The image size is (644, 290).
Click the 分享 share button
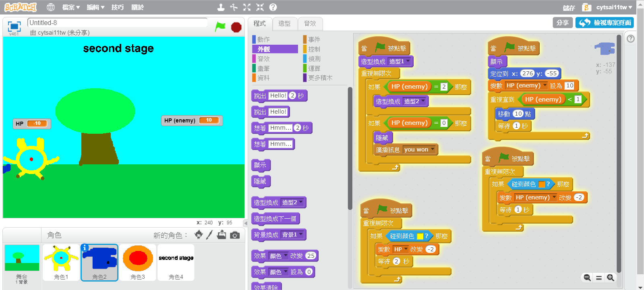563,23
